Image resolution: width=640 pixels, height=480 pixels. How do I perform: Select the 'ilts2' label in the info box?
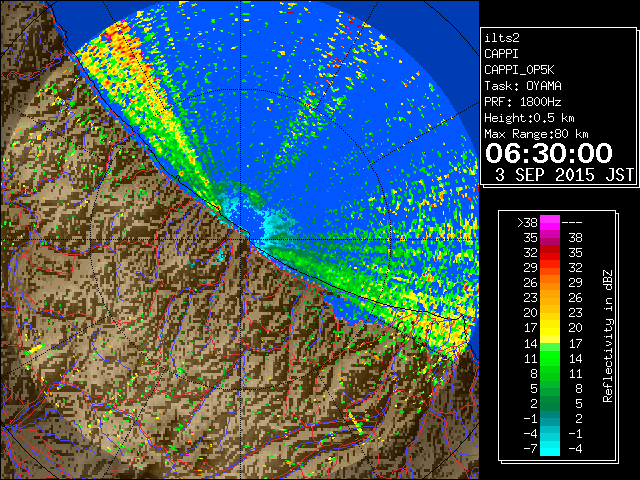click(502, 38)
